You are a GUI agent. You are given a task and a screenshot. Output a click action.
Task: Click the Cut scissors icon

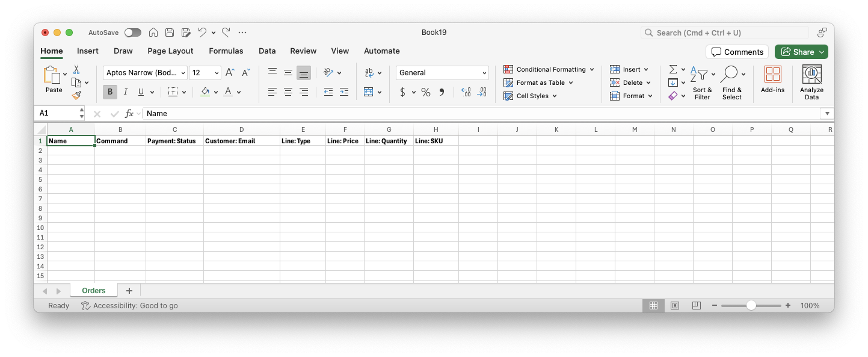(x=76, y=70)
